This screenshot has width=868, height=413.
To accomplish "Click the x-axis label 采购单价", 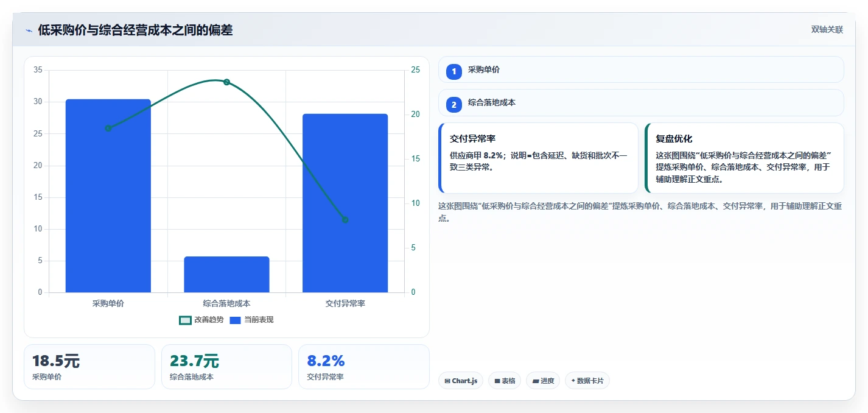I will pyautogui.click(x=108, y=303).
